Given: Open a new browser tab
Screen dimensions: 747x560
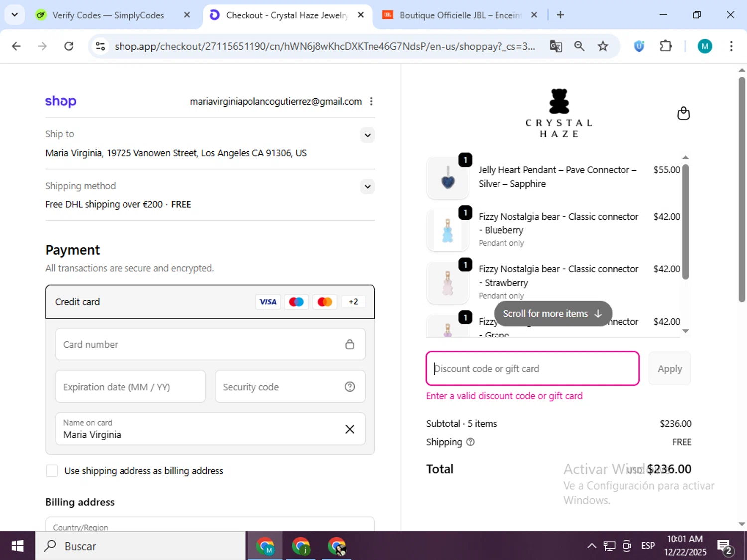Looking at the screenshot, I should (x=560, y=15).
